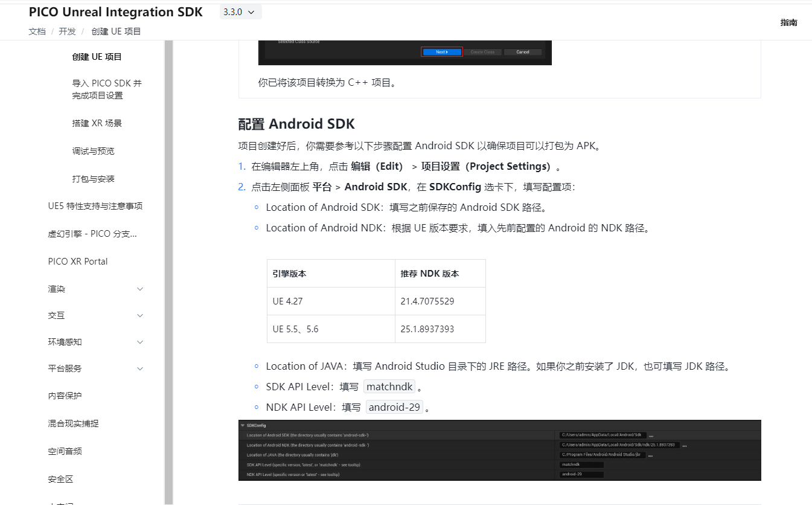Open 打包与安装 in the sidebar
This screenshot has width=812, height=505.
point(93,179)
